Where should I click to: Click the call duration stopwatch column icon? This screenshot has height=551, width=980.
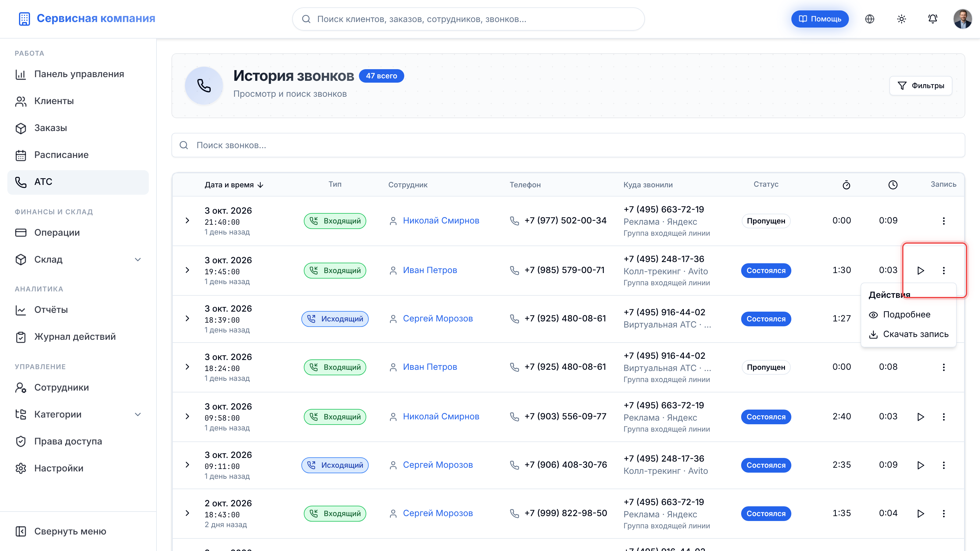point(846,185)
